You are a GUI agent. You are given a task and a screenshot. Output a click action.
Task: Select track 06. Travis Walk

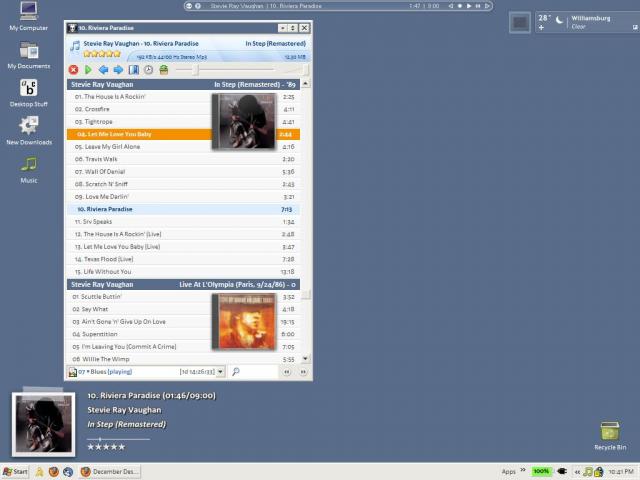(183, 159)
